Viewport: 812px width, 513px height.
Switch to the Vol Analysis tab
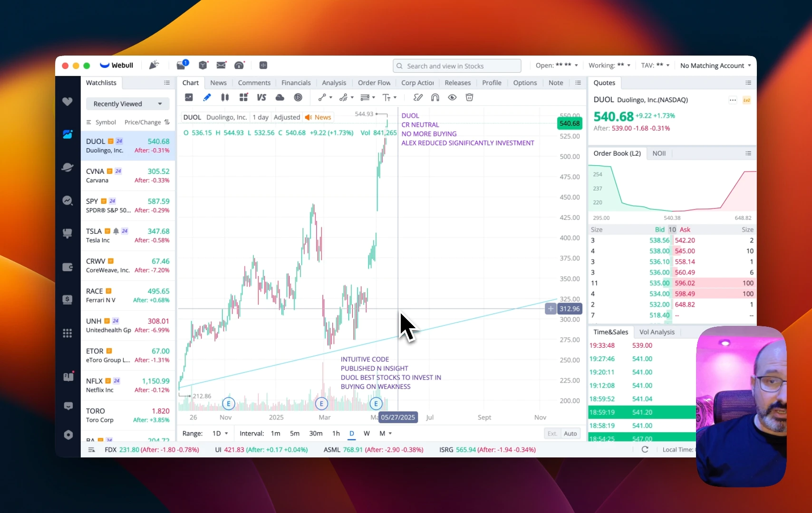[x=657, y=332]
